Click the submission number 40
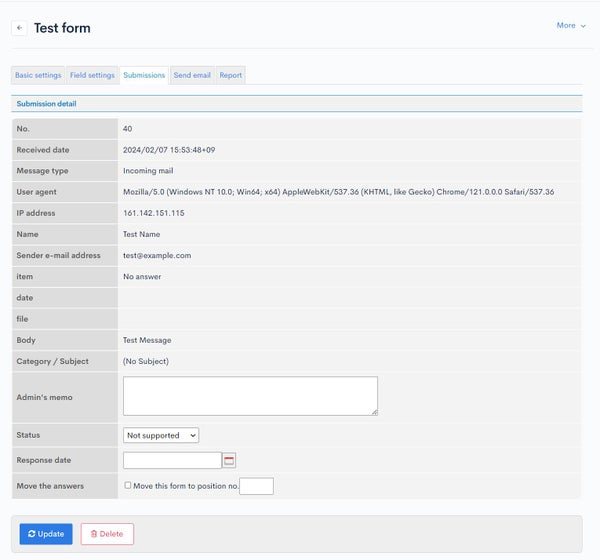The image size is (600, 560). click(127, 129)
